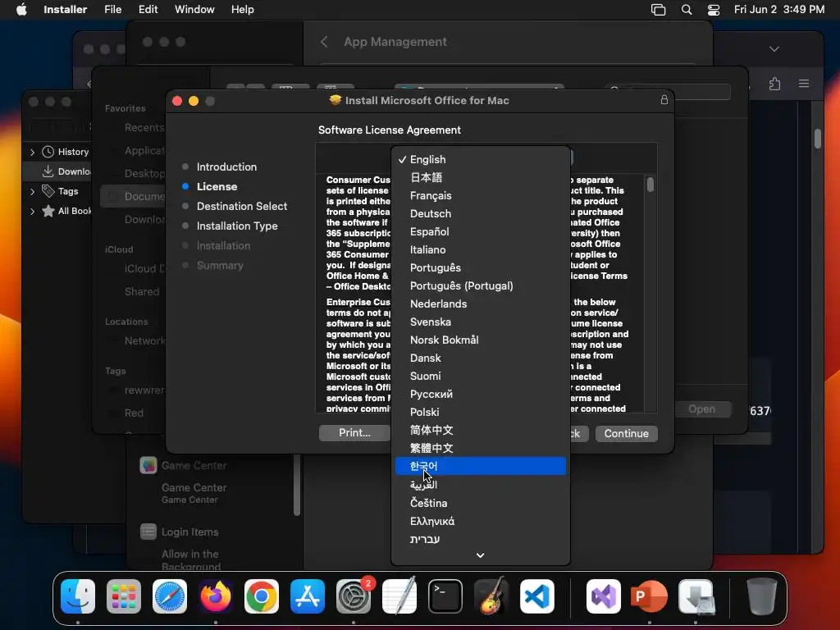Expand Tags in Firefox Library sidebar
Image resolution: width=840 pixels, height=630 pixels.
point(32,191)
